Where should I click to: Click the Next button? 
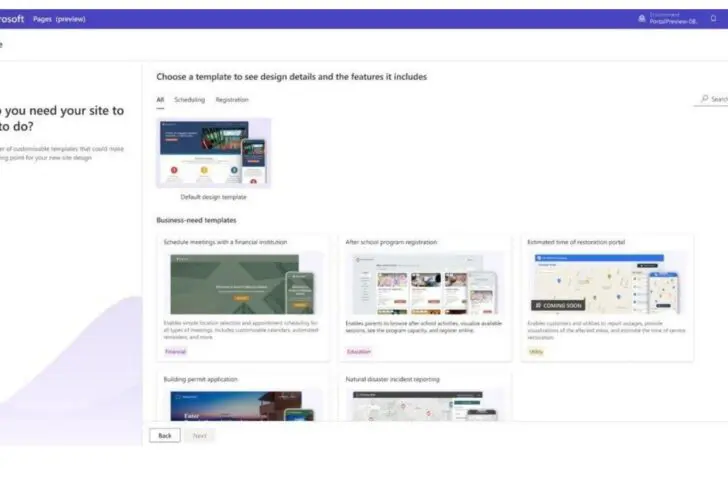[200, 435]
